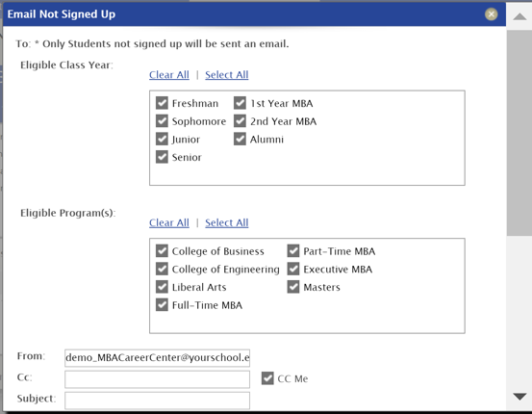Disable the CC Me checkbox
532x414 pixels.
pyautogui.click(x=267, y=378)
